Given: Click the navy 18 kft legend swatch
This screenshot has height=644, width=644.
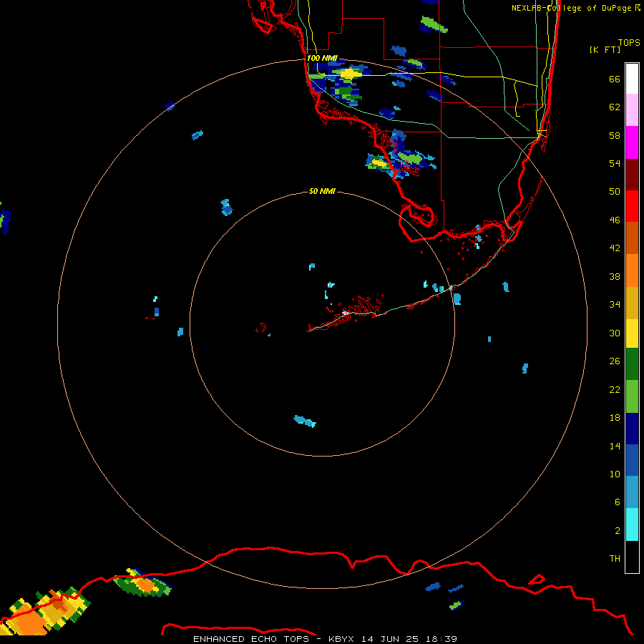Looking at the screenshot, I should 632,429.
